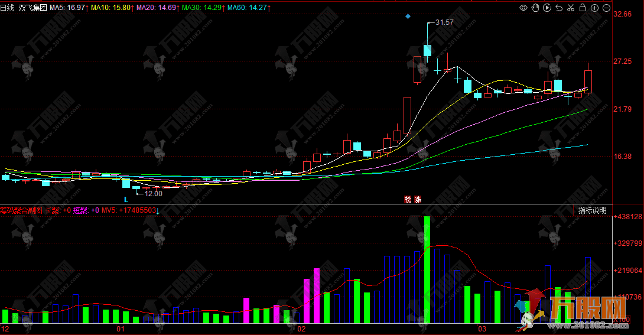Click the 榜 tag icon
The height and width of the screenshot is (335, 644).
[408, 200]
